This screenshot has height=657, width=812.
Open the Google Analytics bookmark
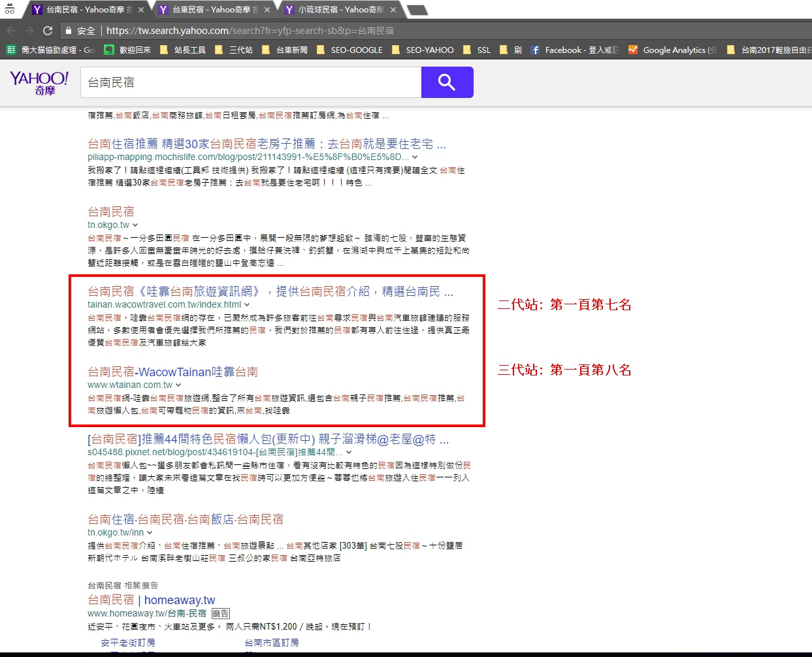click(x=672, y=50)
